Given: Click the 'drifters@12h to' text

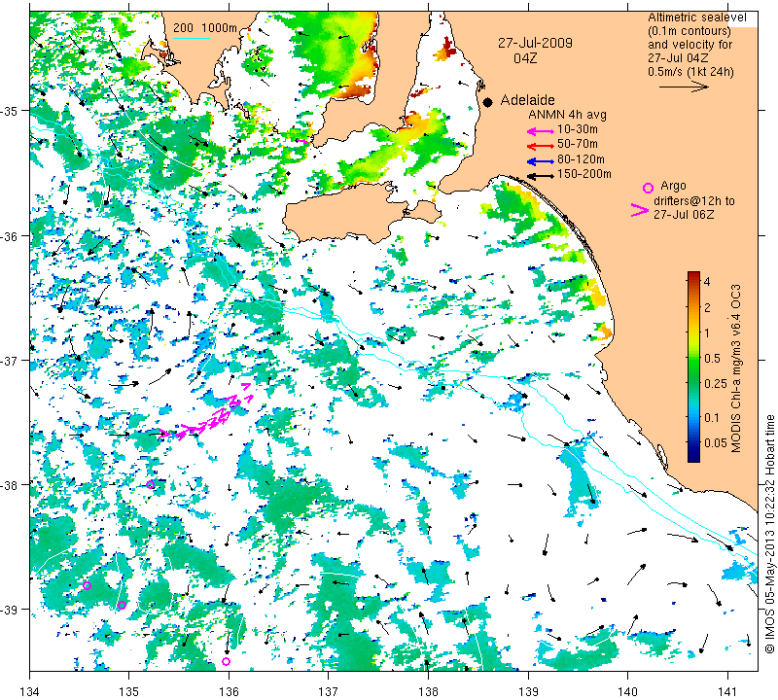Looking at the screenshot, I should click(x=693, y=201).
